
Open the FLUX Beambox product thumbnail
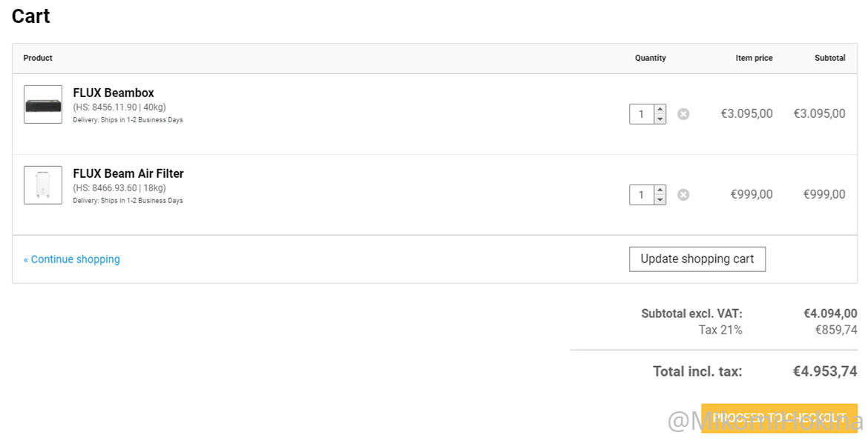coord(43,105)
